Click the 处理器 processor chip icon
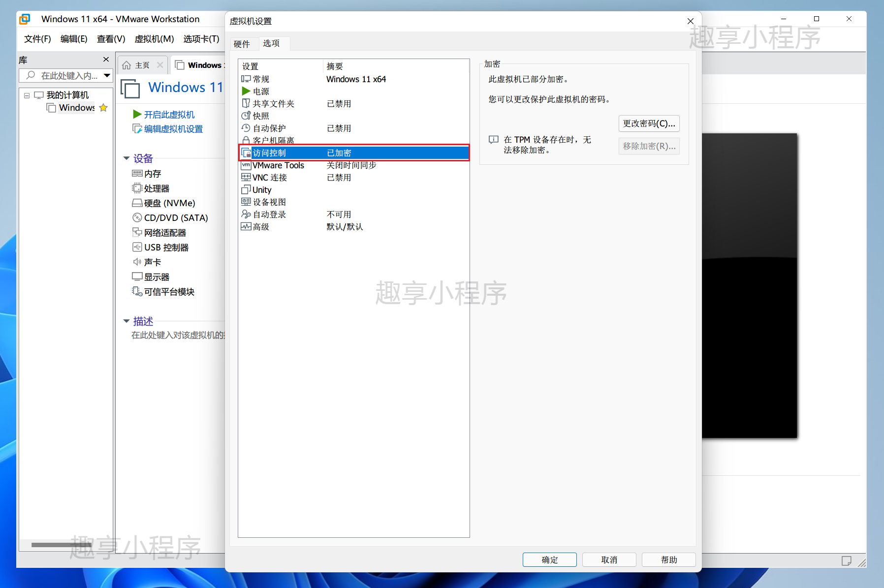Screen dimensions: 884x588 pyautogui.click(x=137, y=188)
